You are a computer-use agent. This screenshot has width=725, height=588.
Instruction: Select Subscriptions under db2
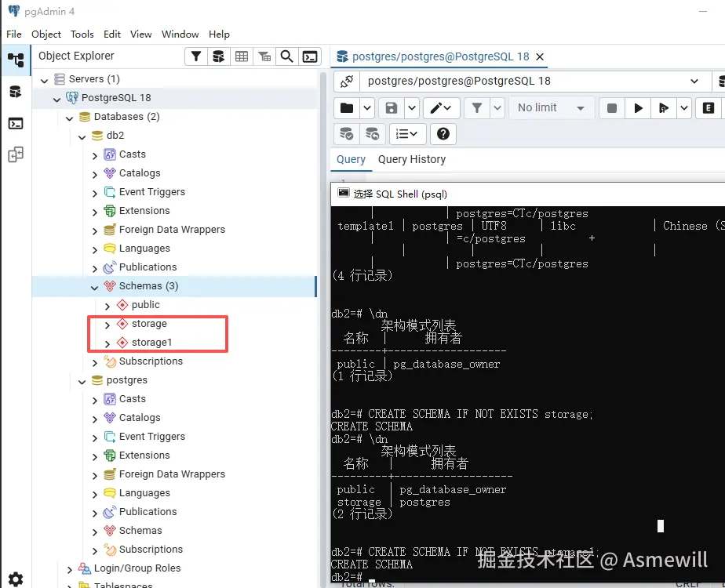pyautogui.click(x=151, y=361)
